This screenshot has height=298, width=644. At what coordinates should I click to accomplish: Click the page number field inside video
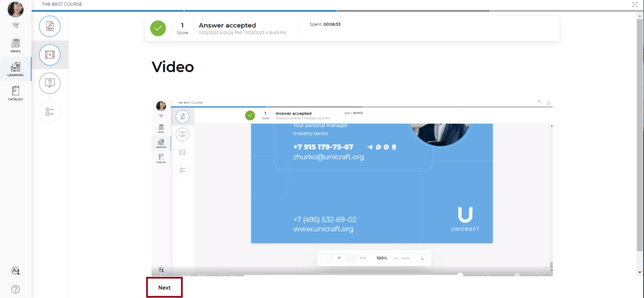(339, 258)
